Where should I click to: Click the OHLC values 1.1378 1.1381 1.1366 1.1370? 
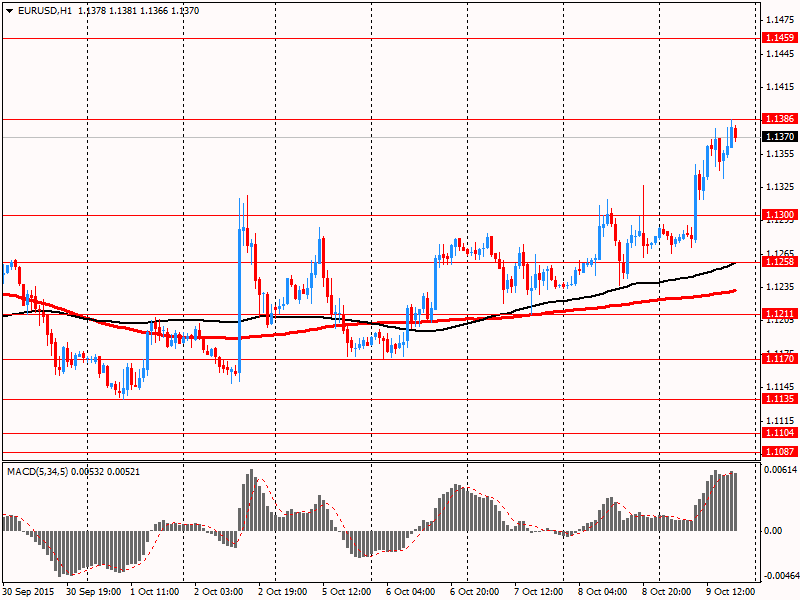[x=139, y=11]
